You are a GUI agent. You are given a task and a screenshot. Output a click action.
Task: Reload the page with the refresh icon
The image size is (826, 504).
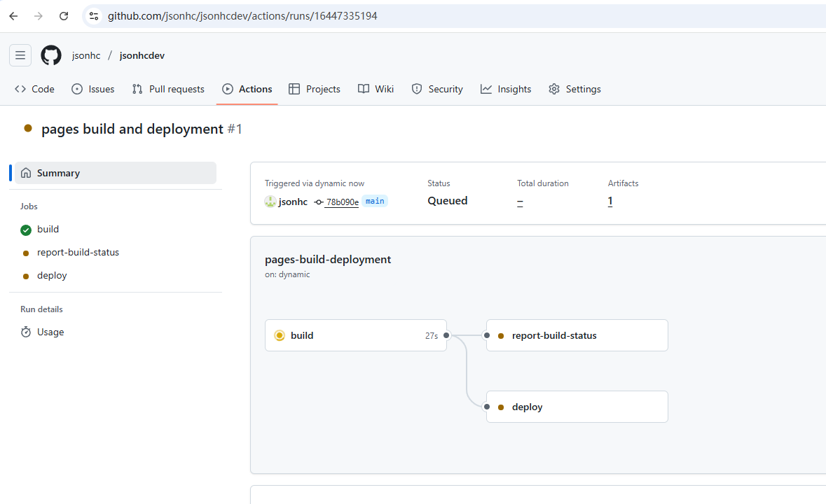point(64,16)
